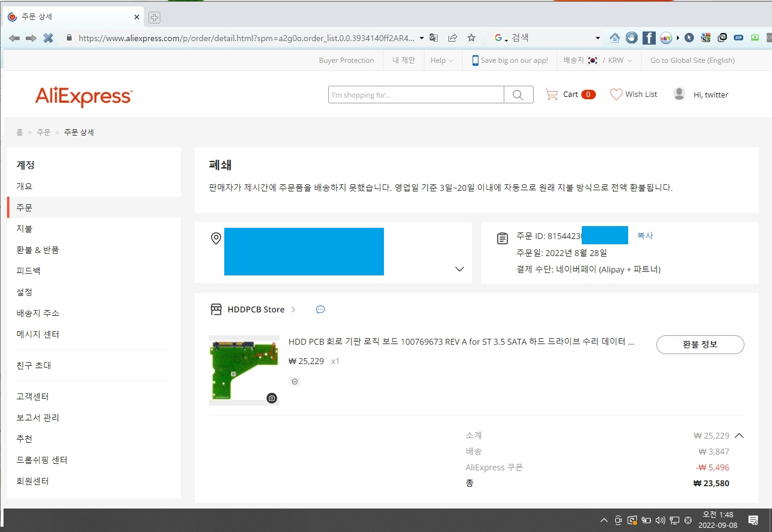772x532 pixels.
Task: Bookmark this page with the star icon
Action: pyautogui.click(x=471, y=38)
